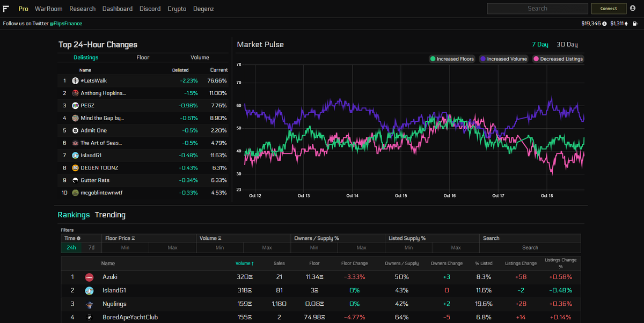Sort rankings by Floor Change column
Viewport: 644px width, 323px height.
tap(354, 263)
